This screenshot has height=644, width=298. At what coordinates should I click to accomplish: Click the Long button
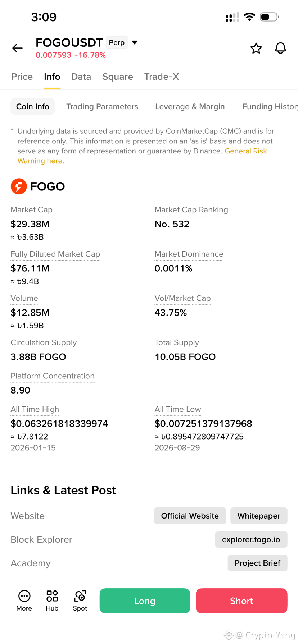point(145,601)
